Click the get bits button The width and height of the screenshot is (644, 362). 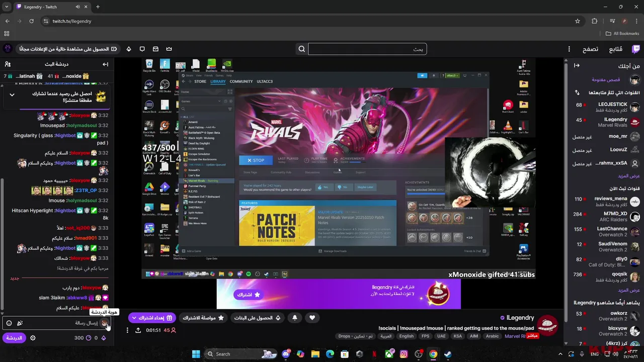point(257,318)
